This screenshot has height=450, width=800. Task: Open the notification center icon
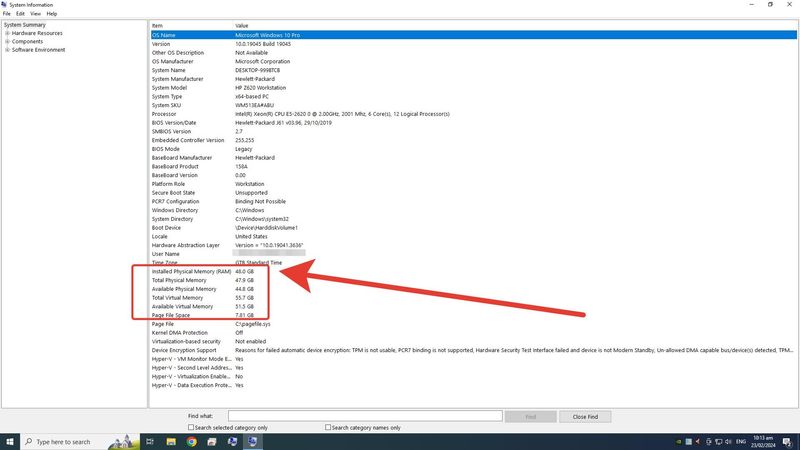coord(787,442)
